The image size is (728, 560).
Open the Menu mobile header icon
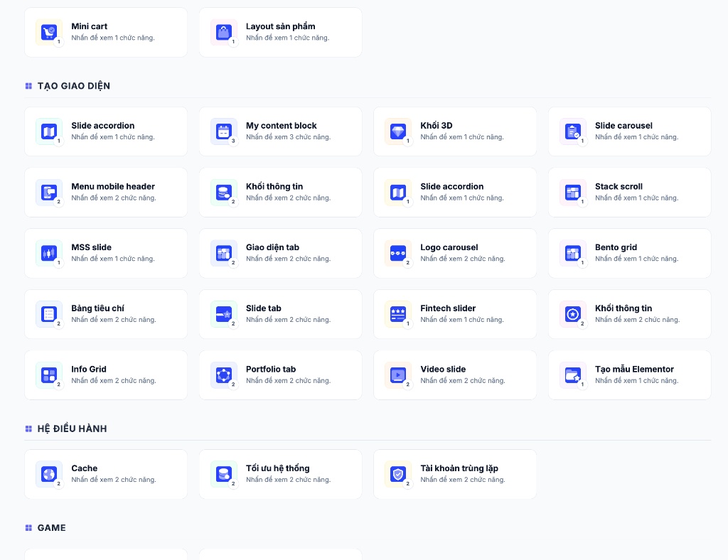click(49, 192)
